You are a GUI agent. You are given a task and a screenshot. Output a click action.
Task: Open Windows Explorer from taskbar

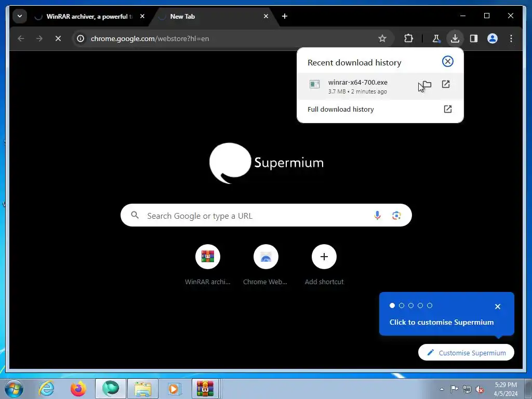coord(143,389)
